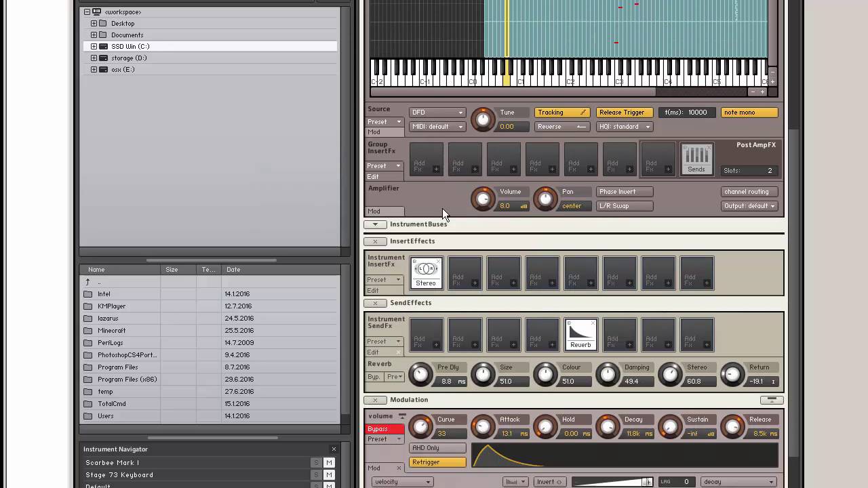Open decay modulation target dropdown

738,482
